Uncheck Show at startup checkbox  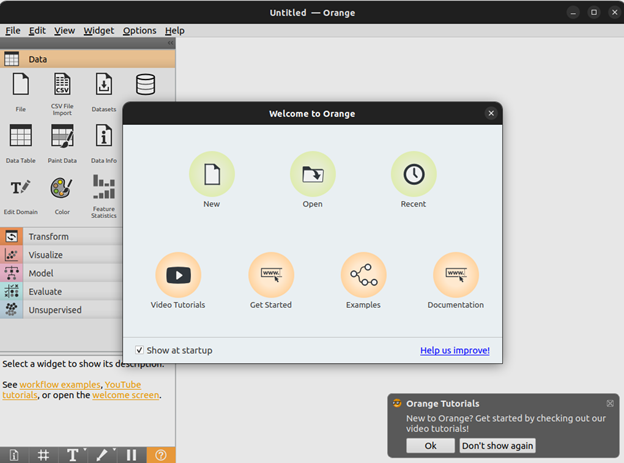(x=139, y=350)
